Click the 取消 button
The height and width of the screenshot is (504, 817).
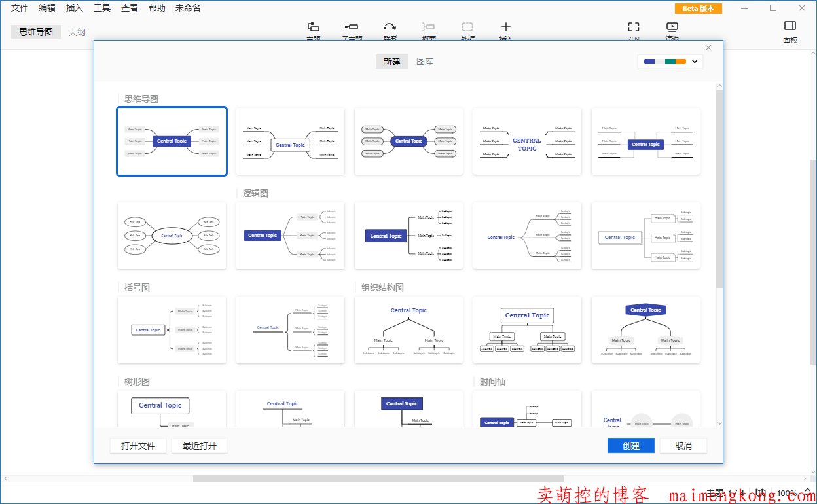coord(683,446)
